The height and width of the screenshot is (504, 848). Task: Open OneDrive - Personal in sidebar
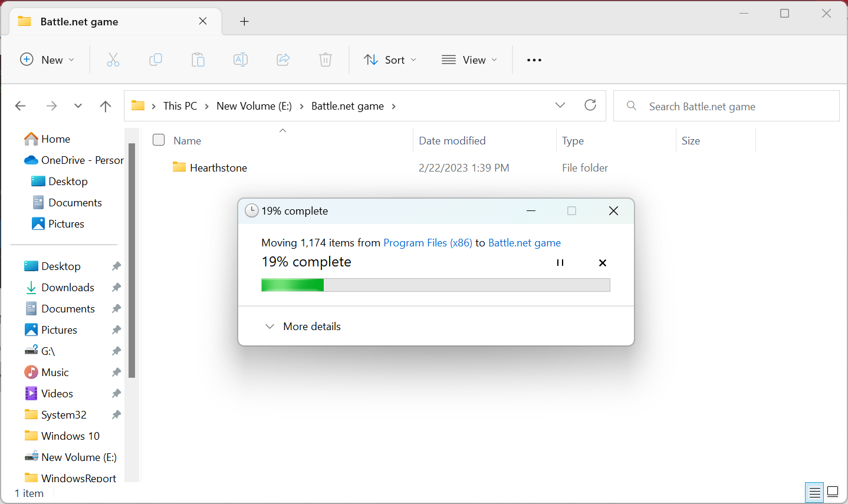pos(73,160)
